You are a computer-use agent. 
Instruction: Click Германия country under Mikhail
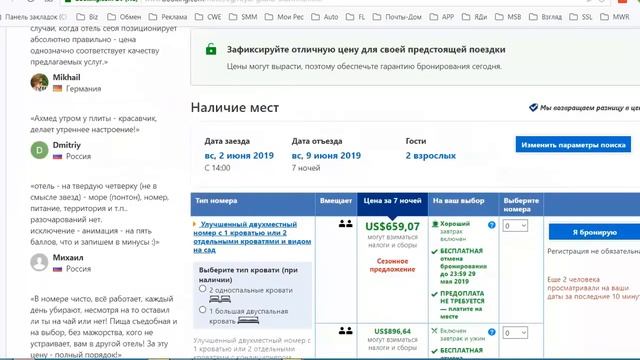83,89
